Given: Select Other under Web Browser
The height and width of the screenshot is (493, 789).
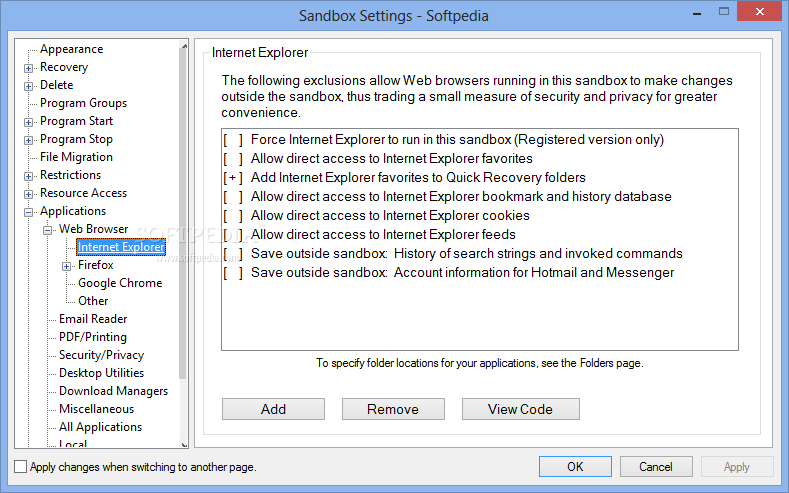Looking at the screenshot, I should click(x=93, y=301).
